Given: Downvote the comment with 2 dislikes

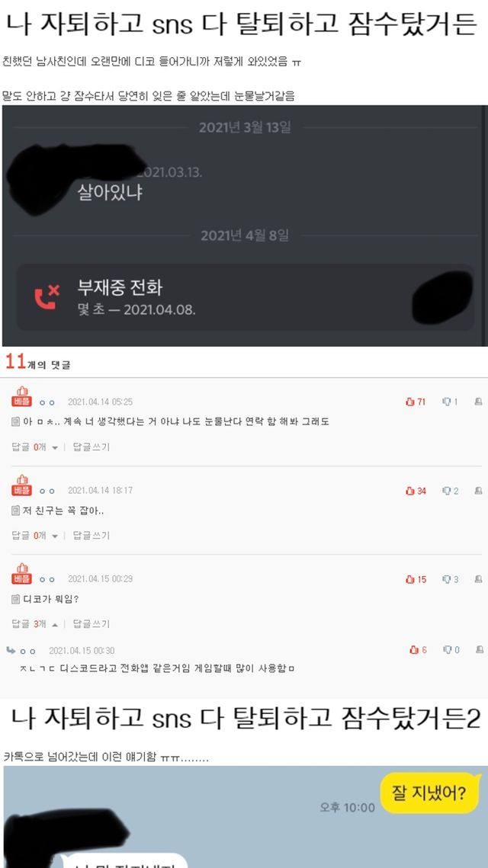Looking at the screenshot, I should click(x=450, y=491).
